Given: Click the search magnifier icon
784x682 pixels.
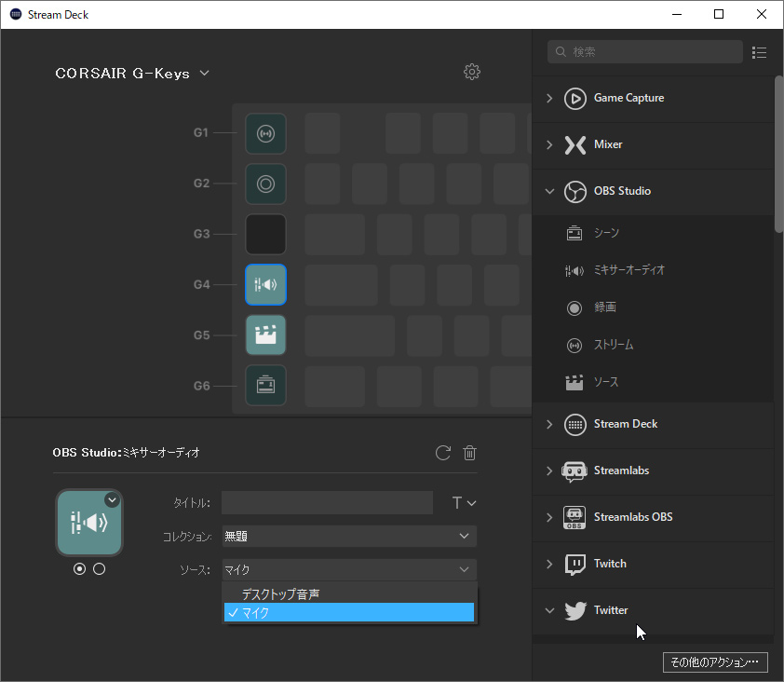Looking at the screenshot, I should point(561,52).
